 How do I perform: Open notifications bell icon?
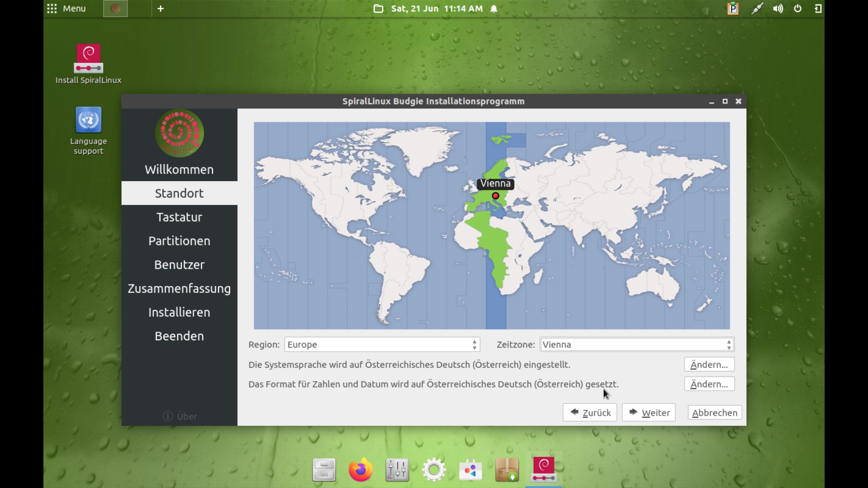coord(494,8)
